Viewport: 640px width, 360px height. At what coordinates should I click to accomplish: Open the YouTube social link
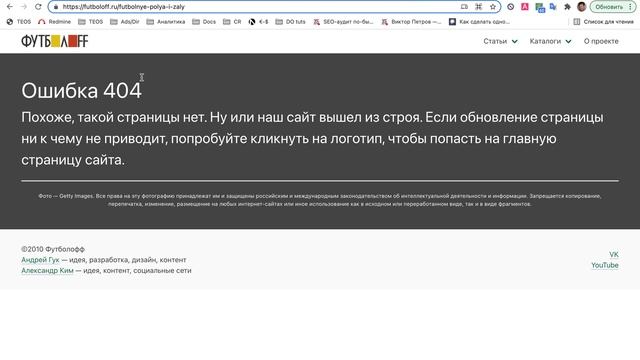point(605,265)
